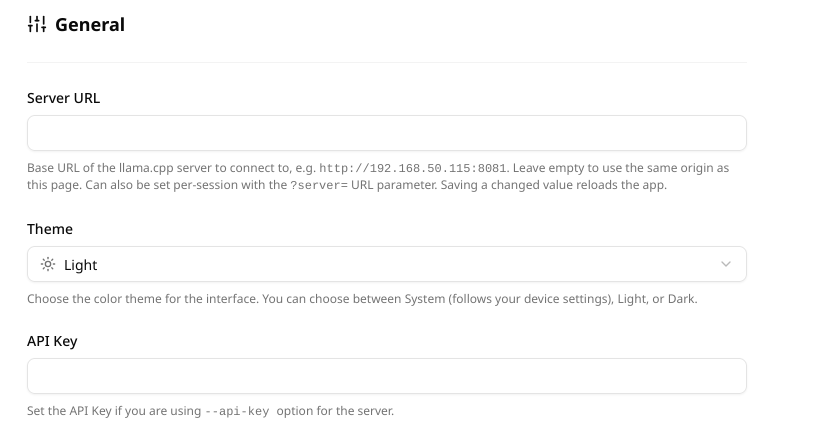Click the General section heading

pos(90,25)
